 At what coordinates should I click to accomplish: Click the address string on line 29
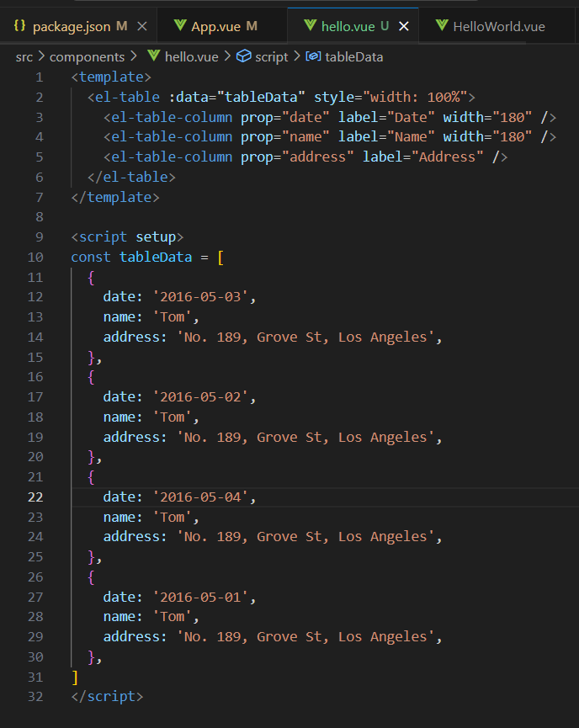(306, 637)
